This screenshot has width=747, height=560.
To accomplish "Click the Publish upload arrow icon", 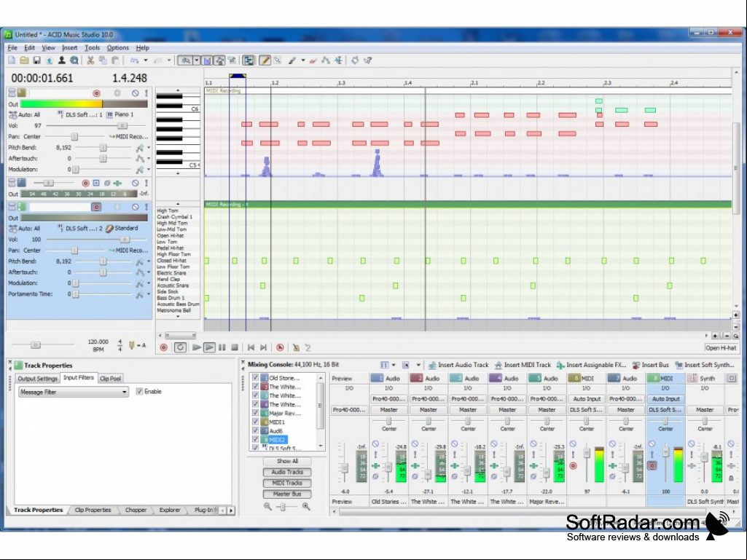I will click(49, 60).
